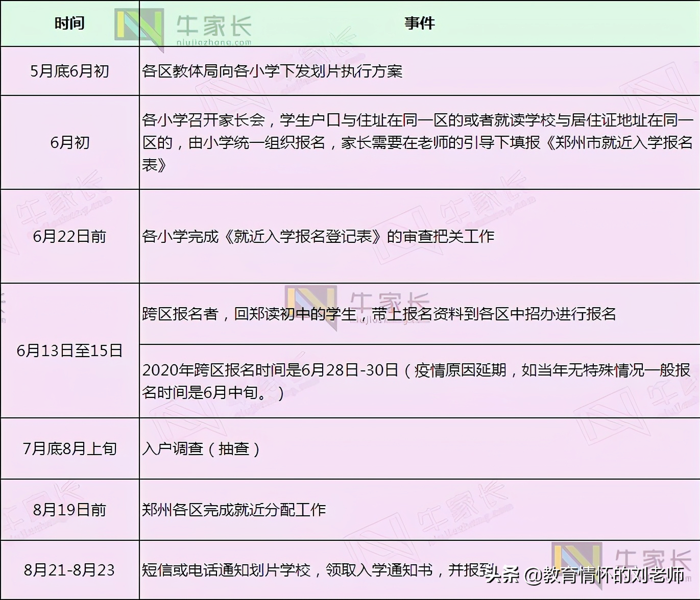Select the '6月22日前' time cell

pyautogui.click(x=69, y=236)
